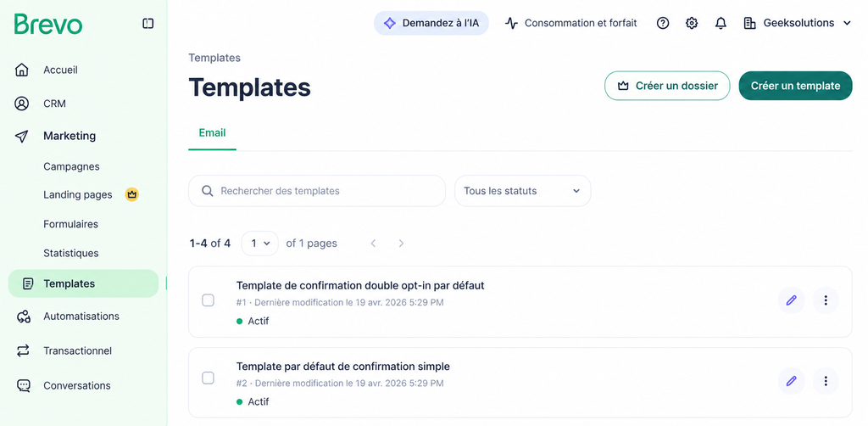Open Conversations in the sidebar
The width and height of the screenshot is (868, 426).
point(77,385)
